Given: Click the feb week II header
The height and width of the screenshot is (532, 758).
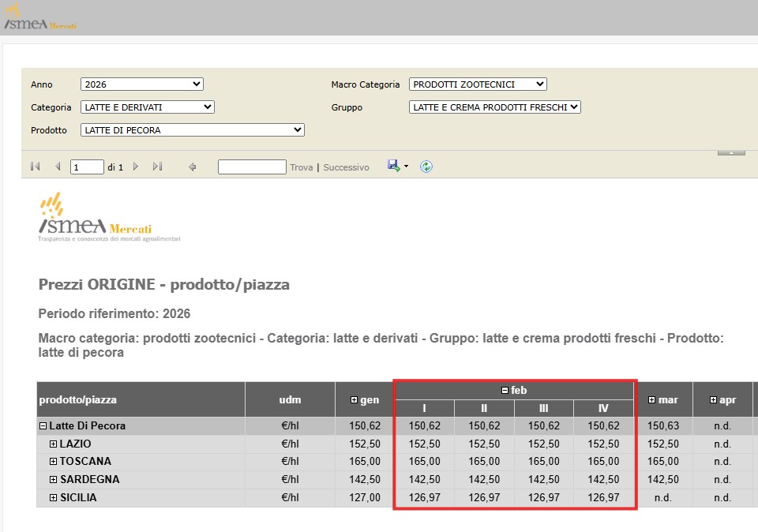Looking at the screenshot, I should click(x=484, y=408).
